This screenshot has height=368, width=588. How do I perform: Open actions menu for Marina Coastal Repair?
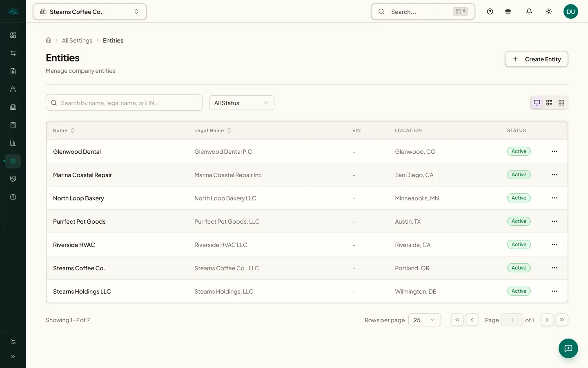pos(555,175)
